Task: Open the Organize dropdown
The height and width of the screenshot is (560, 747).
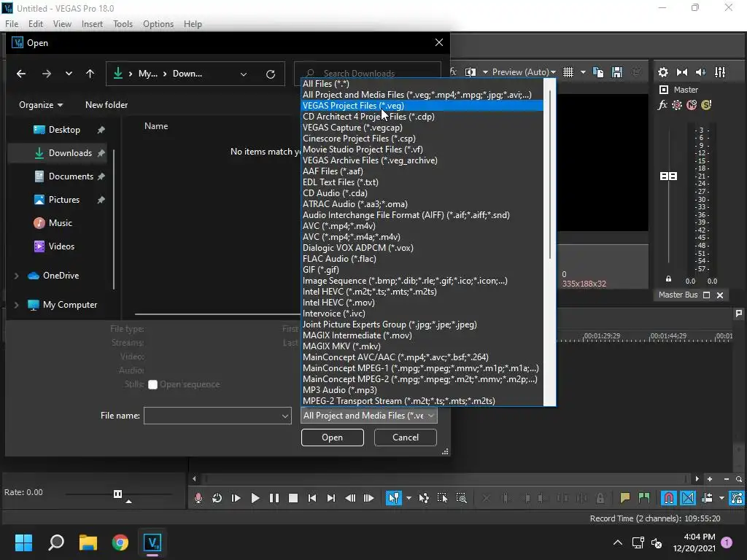Action: click(41, 105)
